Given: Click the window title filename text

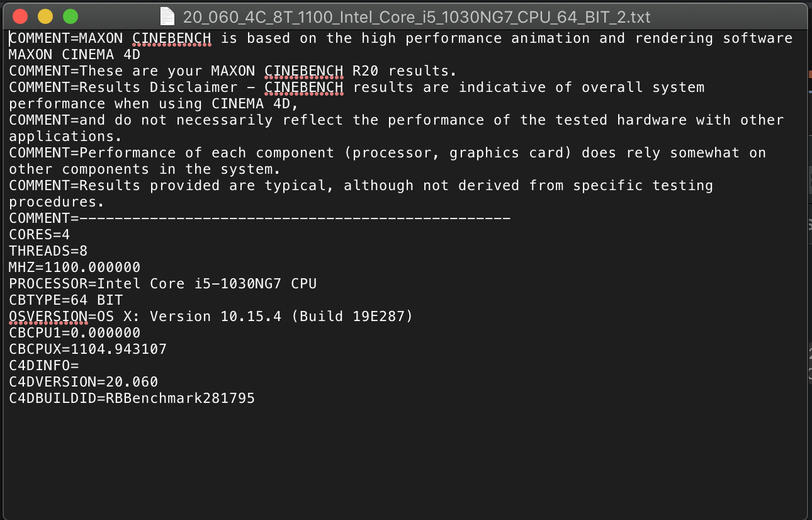Looking at the screenshot, I should coord(416,16).
